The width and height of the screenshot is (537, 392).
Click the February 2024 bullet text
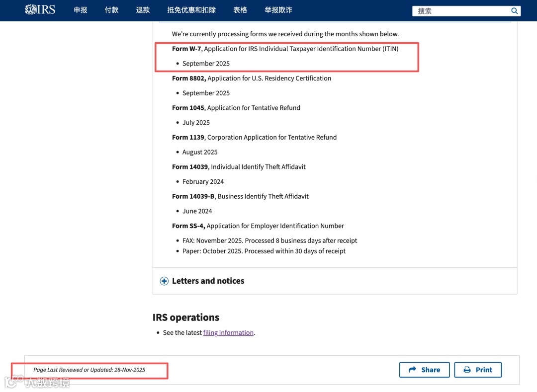(x=203, y=182)
